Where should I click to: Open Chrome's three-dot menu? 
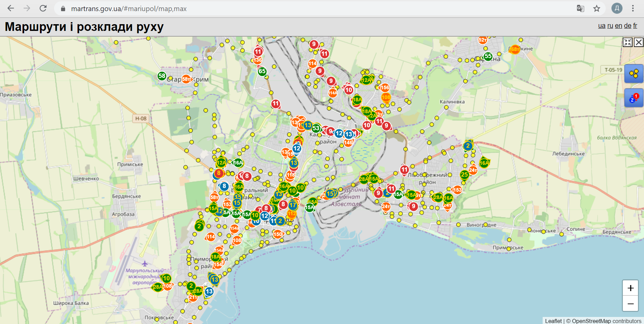(x=633, y=8)
